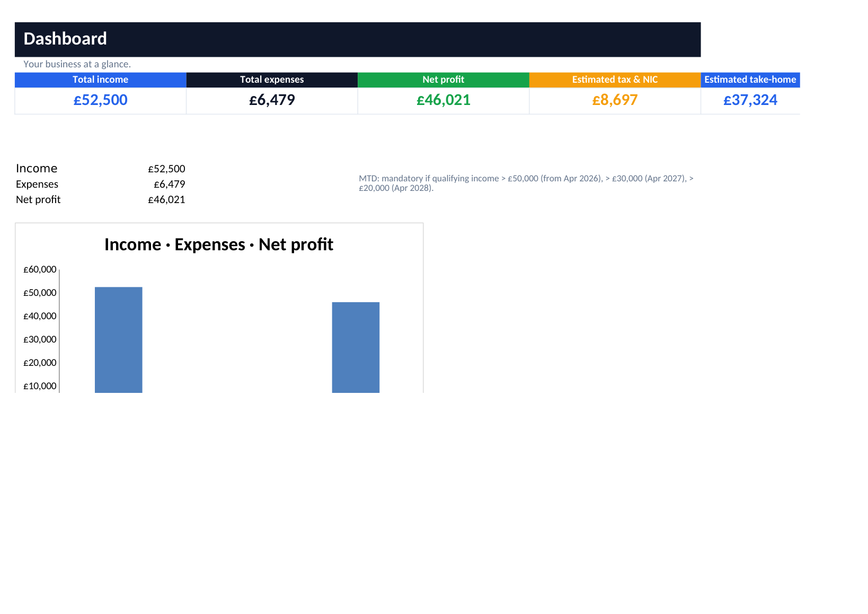Click the £60,000 axis label
Screen dimensions: 868x614
[x=40, y=269]
